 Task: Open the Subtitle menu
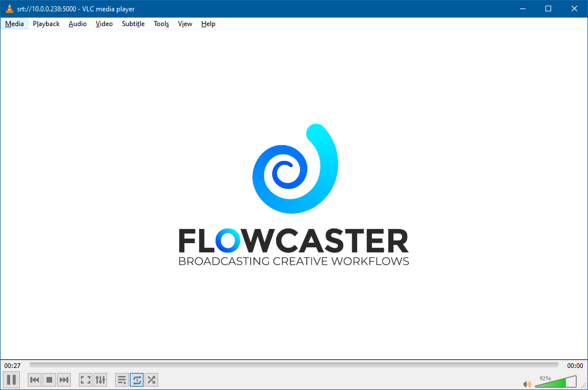[x=133, y=24]
